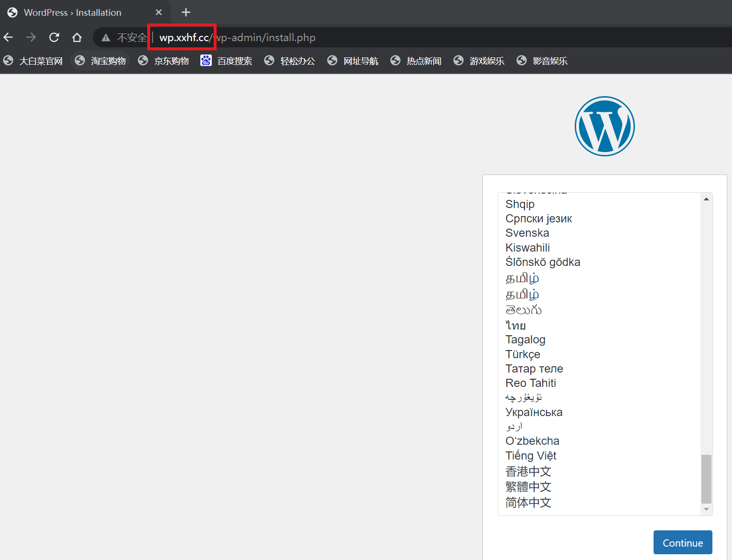This screenshot has height=560, width=732.
Task: Open the 网址导航 bookmark
Action: pyautogui.click(x=353, y=61)
